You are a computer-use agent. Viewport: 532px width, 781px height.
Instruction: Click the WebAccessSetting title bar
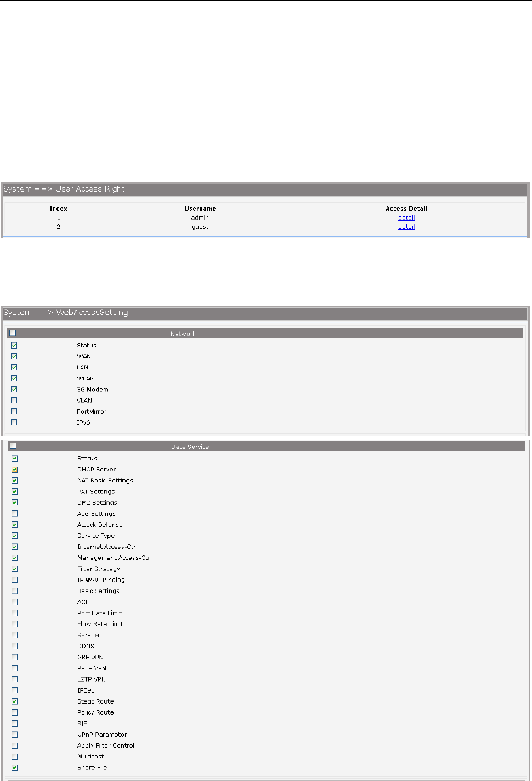265,313
